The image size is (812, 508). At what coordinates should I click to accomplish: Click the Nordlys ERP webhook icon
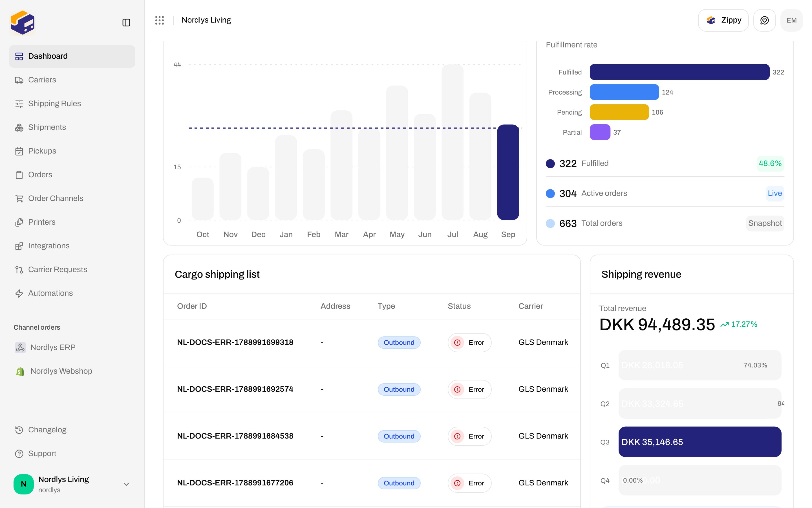[20, 347]
